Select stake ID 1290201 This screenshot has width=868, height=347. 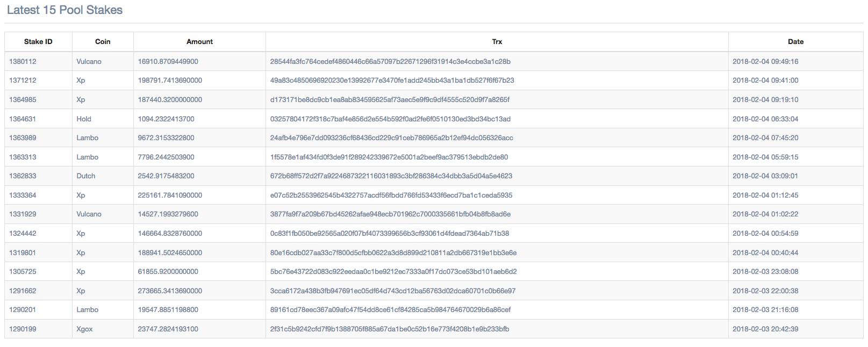23,310
